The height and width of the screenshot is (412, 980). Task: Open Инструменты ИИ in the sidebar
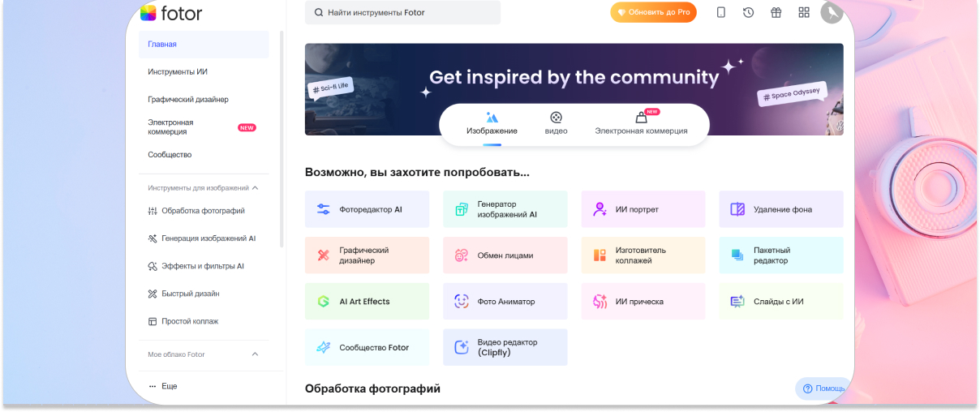tap(204, 72)
